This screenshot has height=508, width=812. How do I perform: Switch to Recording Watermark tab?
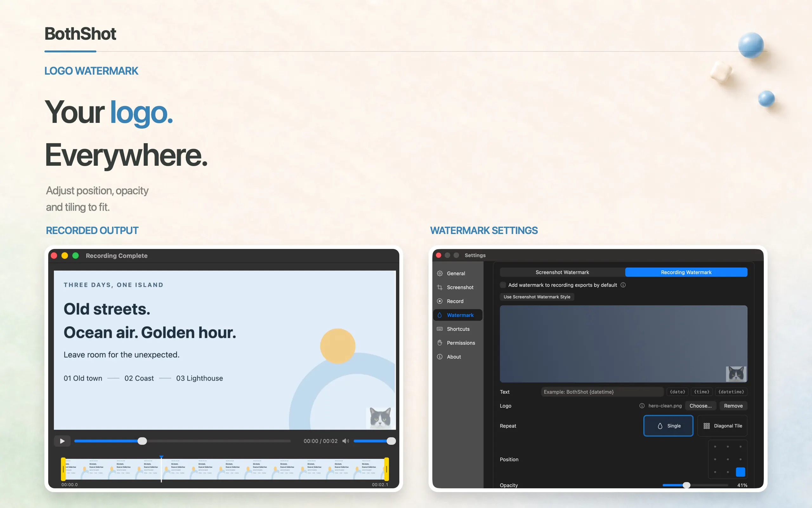pos(686,272)
